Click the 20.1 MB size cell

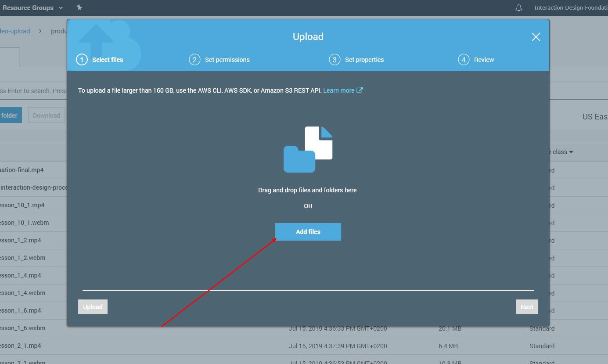click(450, 328)
